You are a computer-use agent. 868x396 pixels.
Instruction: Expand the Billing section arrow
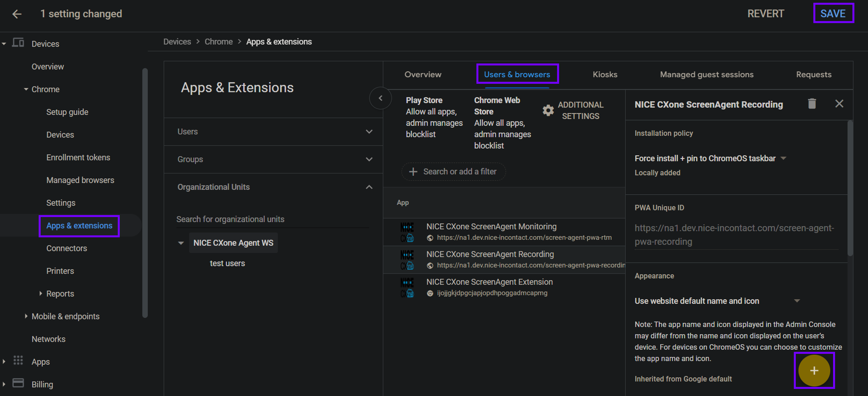click(x=4, y=384)
